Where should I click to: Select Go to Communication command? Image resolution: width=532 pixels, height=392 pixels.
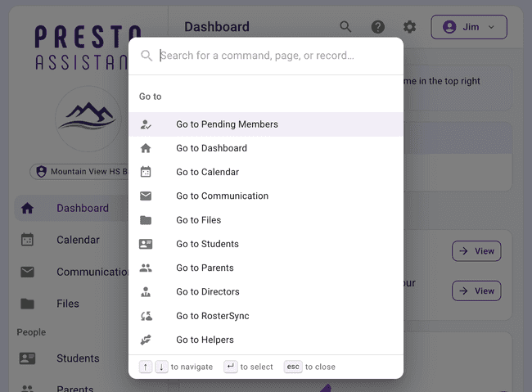(x=266, y=196)
